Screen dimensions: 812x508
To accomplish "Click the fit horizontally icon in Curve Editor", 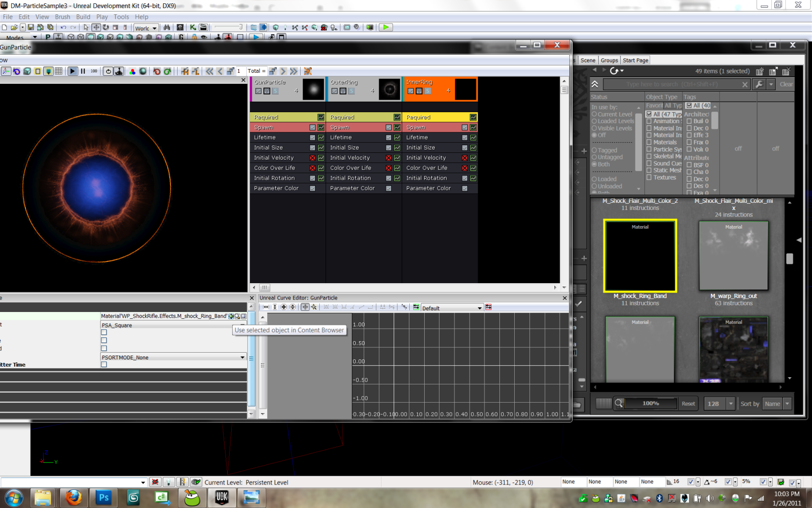I will click(x=266, y=307).
